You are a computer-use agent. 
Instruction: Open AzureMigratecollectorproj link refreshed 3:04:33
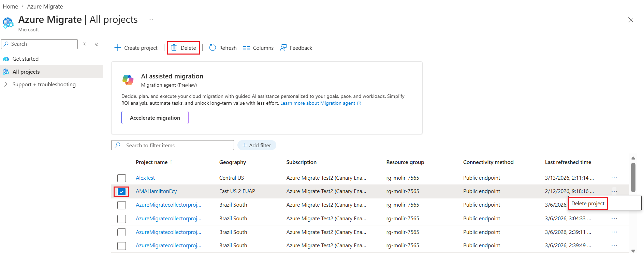click(169, 219)
